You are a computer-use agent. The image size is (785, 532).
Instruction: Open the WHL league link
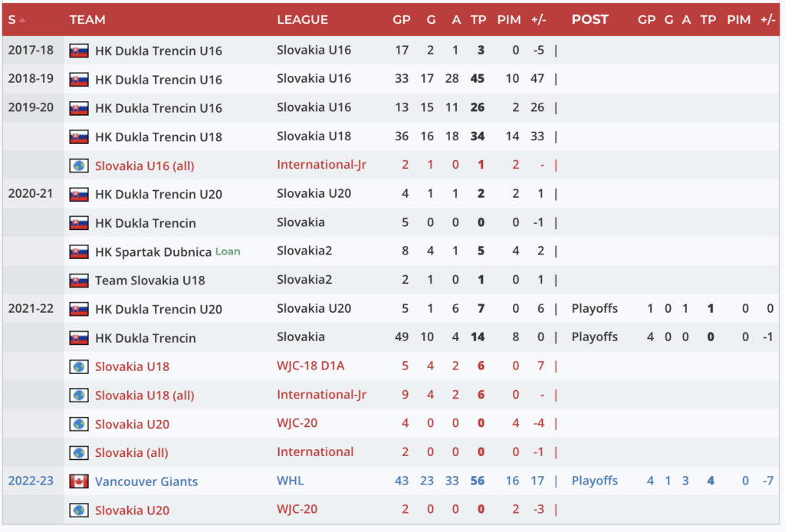291,481
